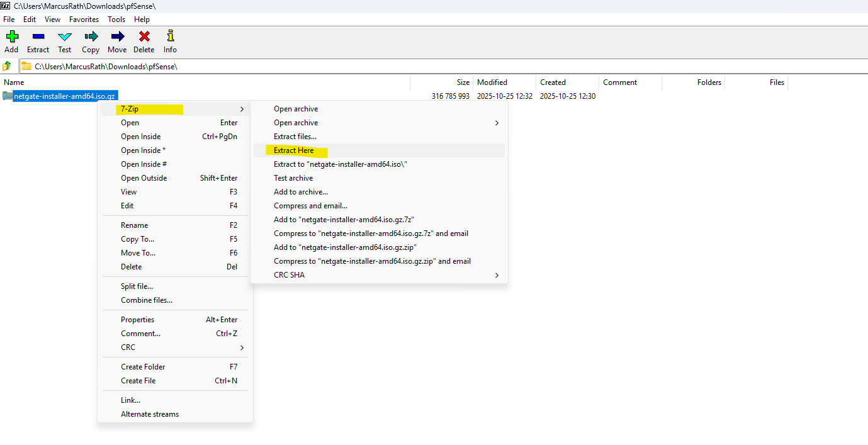Click the Copy toolbar icon
868x445 pixels.
coord(91,37)
